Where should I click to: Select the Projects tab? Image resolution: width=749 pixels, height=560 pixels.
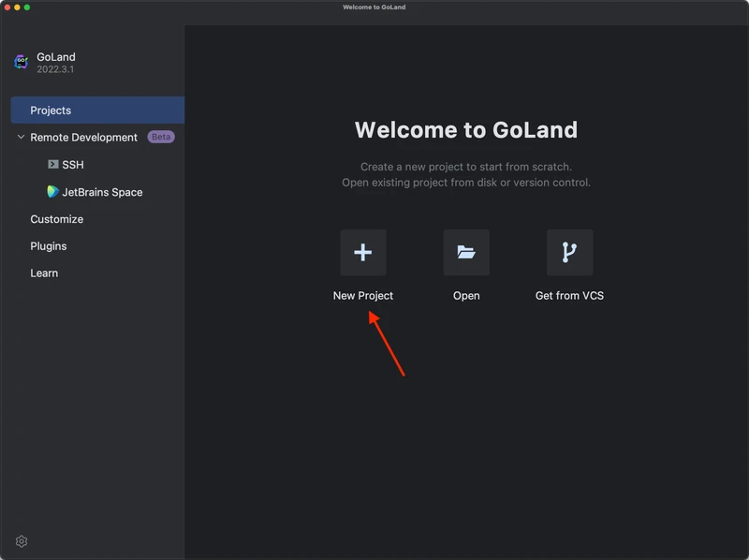[x=51, y=111]
